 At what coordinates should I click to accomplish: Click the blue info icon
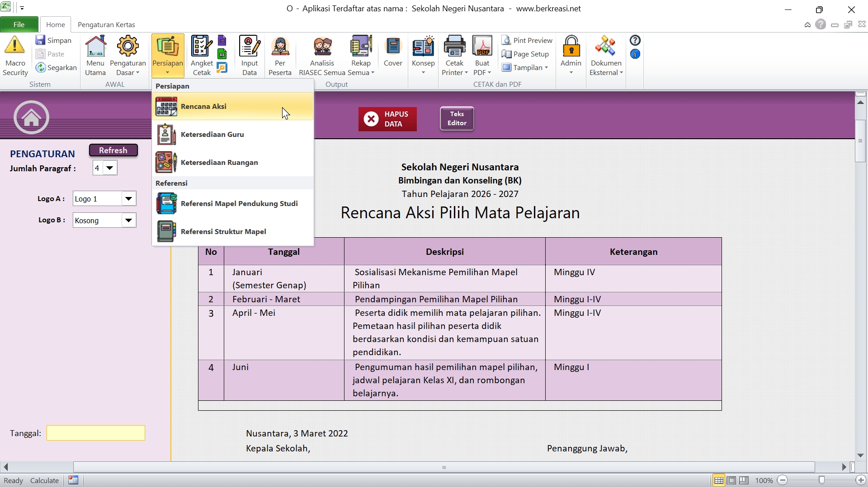click(x=635, y=54)
